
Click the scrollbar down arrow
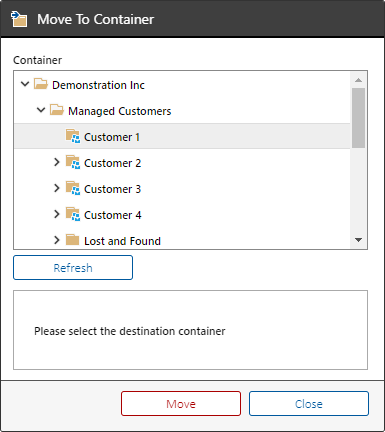359,240
